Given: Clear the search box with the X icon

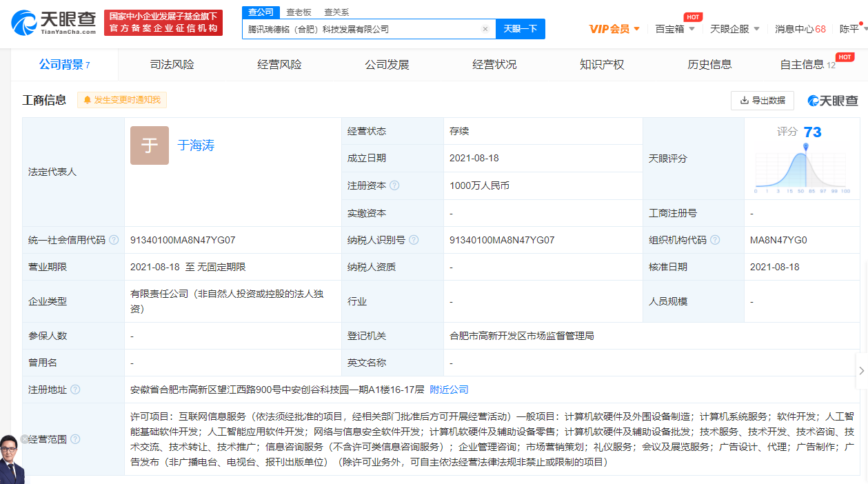Looking at the screenshot, I should coord(485,29).
